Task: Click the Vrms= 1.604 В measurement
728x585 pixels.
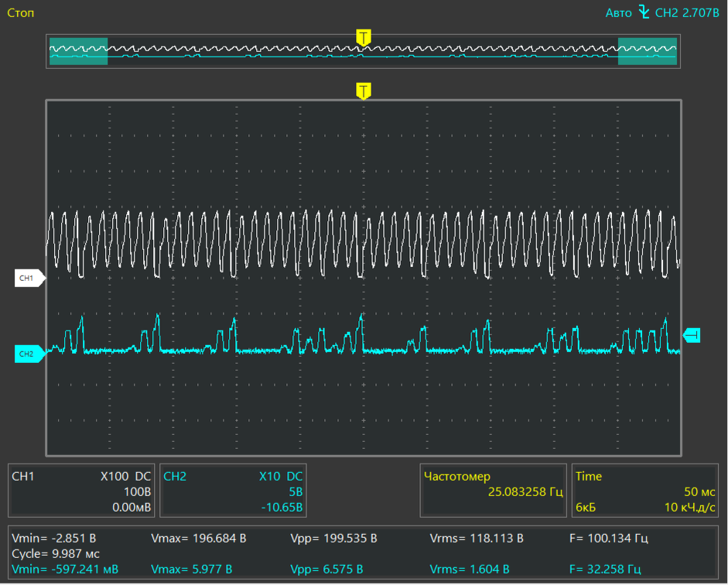Action: click(470, 570)
